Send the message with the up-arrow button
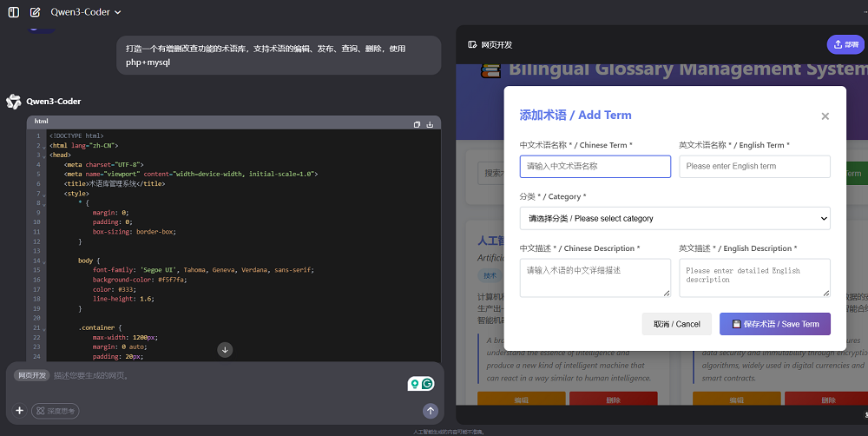Screen dimensions: 868x436 click(x=431, y=411)
